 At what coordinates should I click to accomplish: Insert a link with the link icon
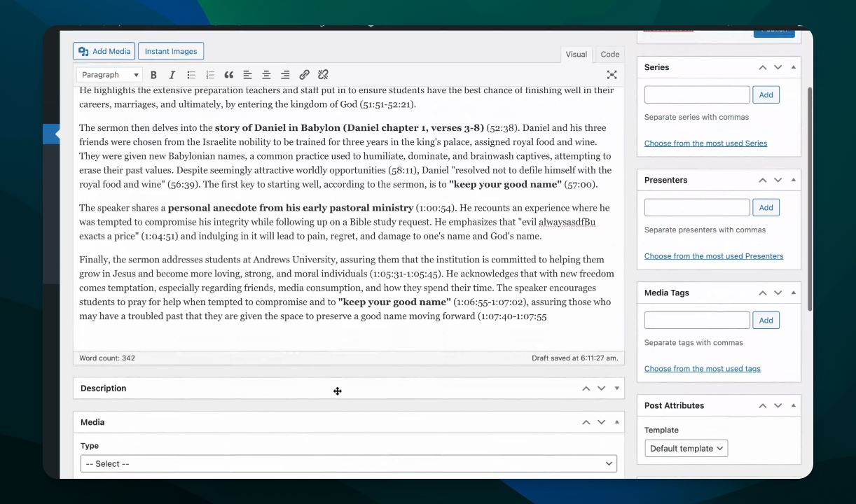point(304,75)
